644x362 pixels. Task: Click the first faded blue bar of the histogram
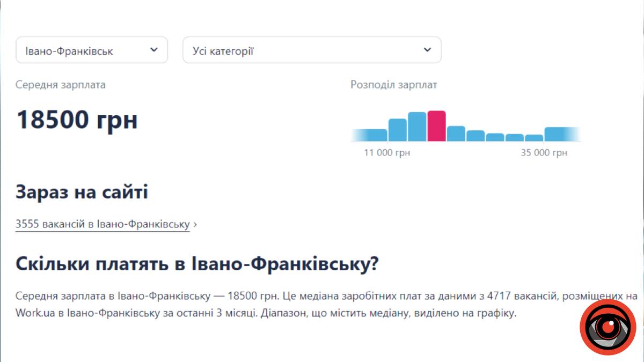(x=369, y=135)
